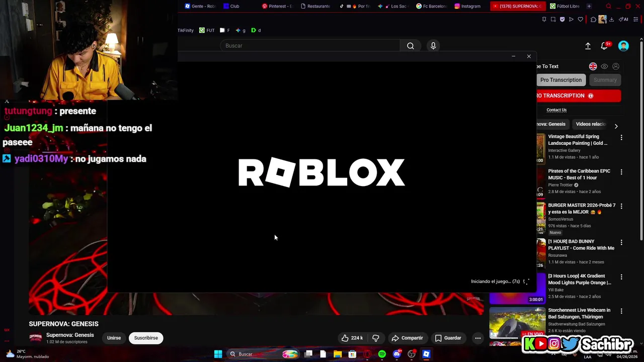Open the weather widget showing 26°C
Image resolution: width=644 pixels, height=362 pixels.
click(x=28, y=354)
